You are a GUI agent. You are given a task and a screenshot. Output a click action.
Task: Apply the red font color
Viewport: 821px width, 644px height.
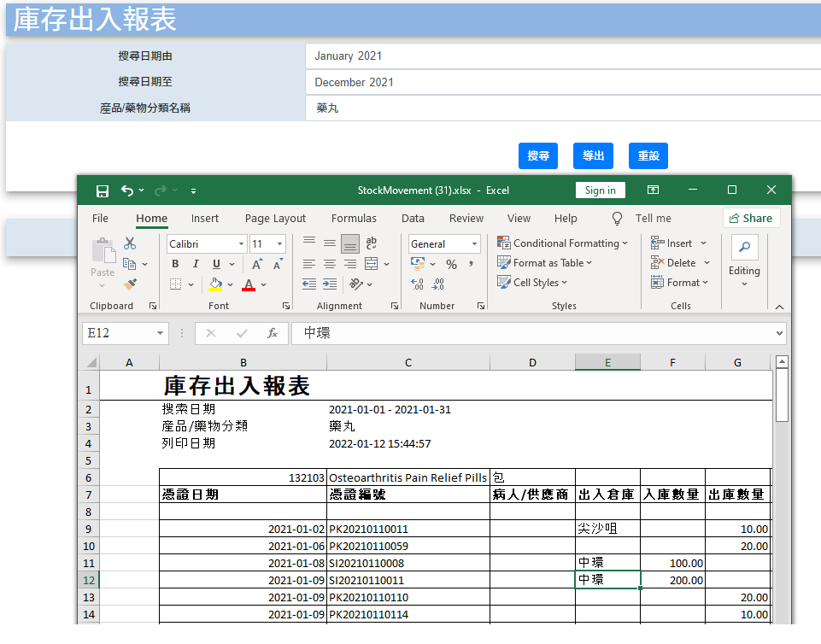coord(249,284)
